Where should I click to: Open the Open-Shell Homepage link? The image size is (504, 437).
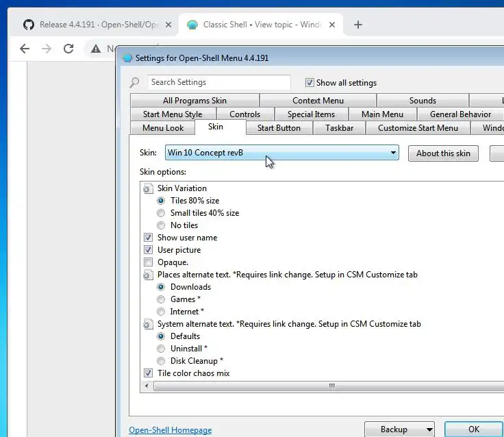click(171, 430)
